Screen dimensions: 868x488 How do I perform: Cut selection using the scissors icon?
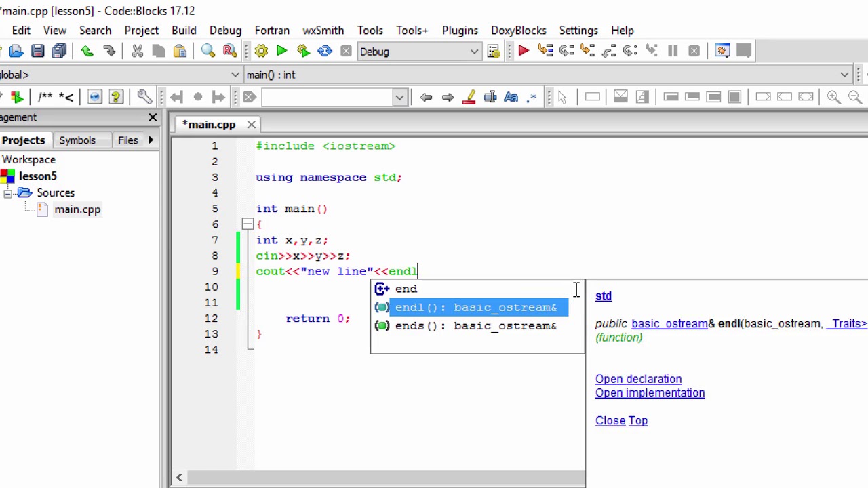point(137,51)
